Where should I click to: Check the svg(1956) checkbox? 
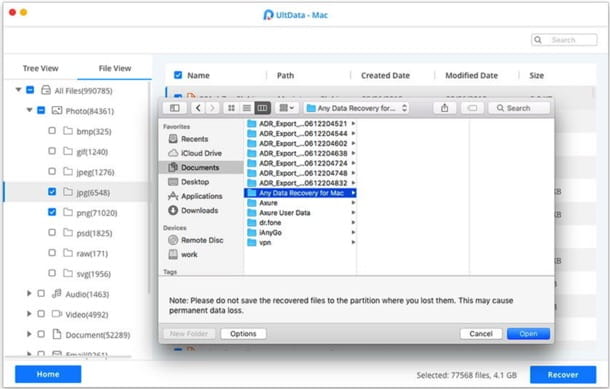[x=52, y=273]
